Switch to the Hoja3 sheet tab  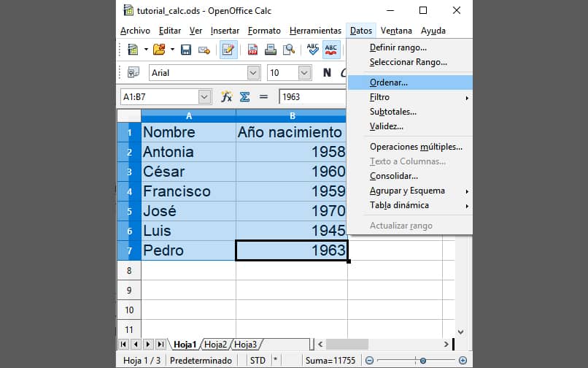246,345
